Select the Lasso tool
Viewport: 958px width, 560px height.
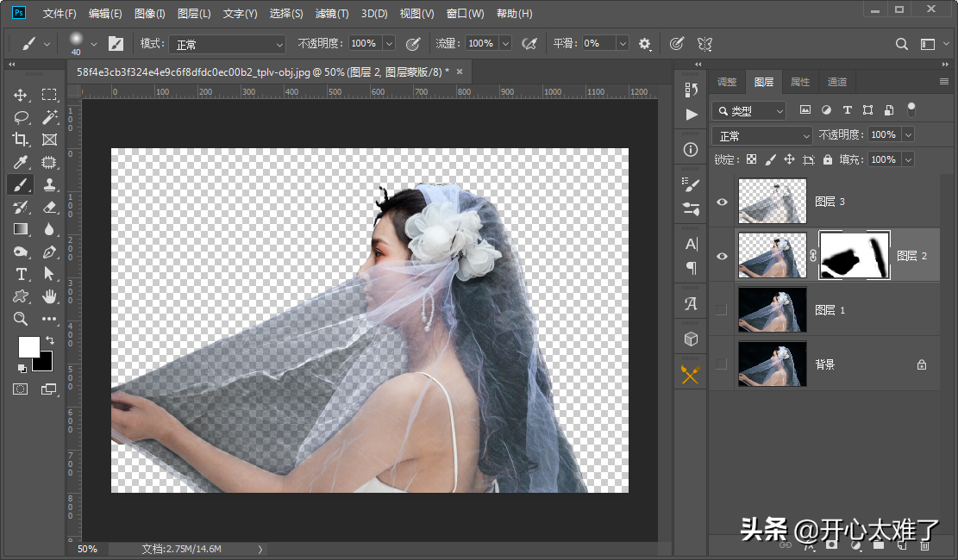point(21,117)
